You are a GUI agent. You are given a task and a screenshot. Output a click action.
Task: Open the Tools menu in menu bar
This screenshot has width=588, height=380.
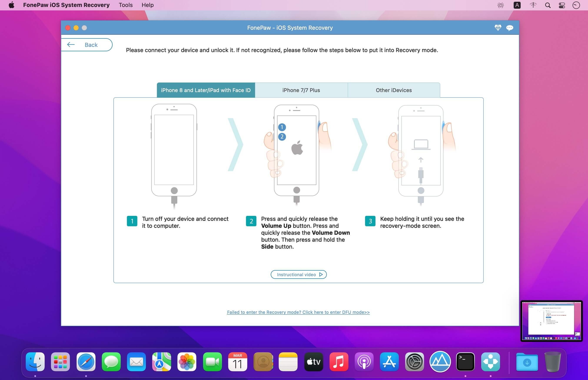[126, 5]
